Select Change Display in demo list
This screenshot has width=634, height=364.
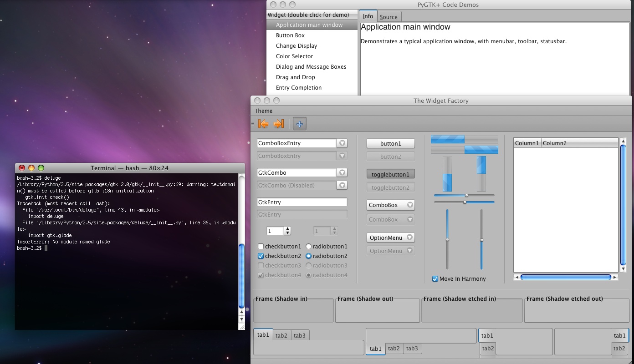pos(312,46)
